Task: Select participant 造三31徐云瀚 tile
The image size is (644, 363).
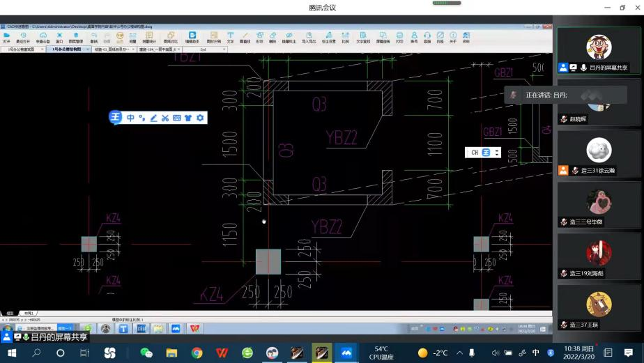Action: pos(599,154)
